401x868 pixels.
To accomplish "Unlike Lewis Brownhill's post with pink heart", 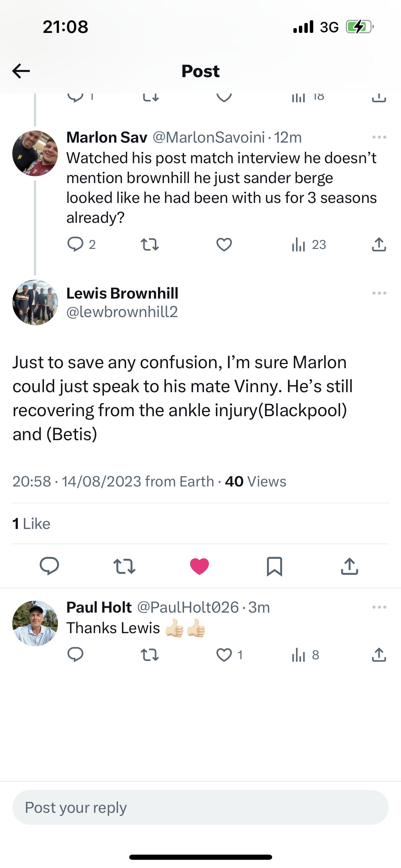I will pyautogui.click(x=199, y=566).
